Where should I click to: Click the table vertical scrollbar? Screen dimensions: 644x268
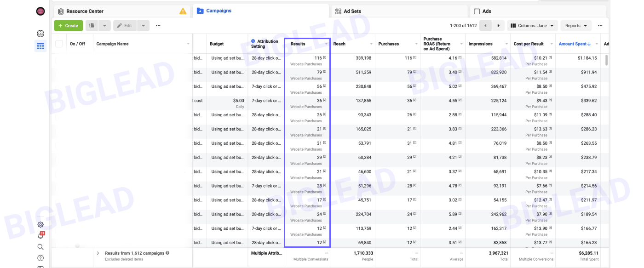click(x=606, y=60)
